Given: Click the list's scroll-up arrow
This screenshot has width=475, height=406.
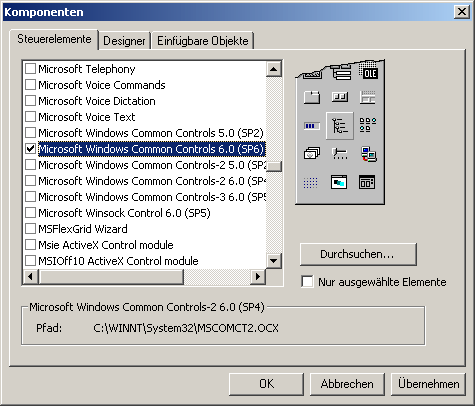Looking at the screenshot, I should point(274,69).
